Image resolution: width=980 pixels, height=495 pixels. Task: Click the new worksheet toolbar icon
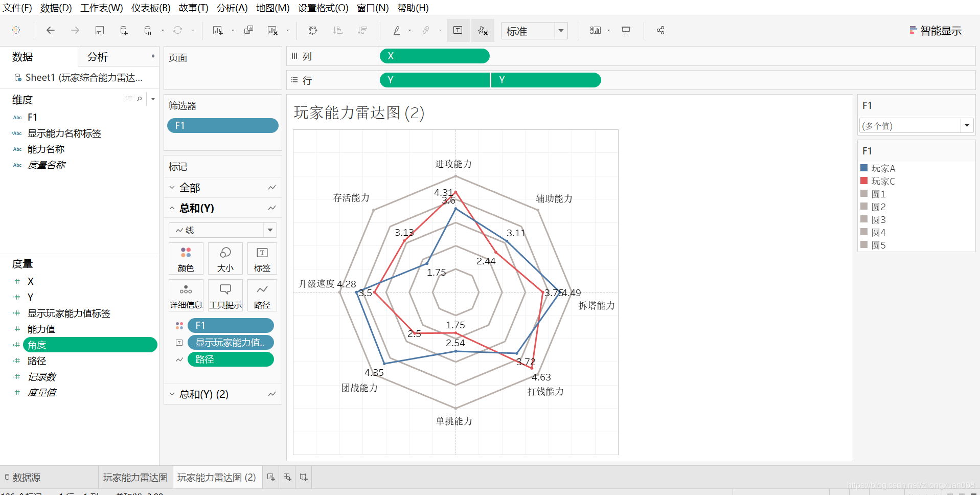218,30
